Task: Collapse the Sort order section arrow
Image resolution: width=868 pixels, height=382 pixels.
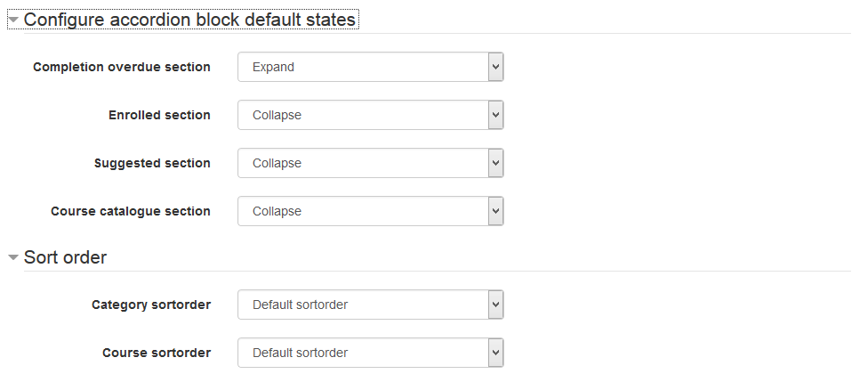Action: (x=13, y=258)
